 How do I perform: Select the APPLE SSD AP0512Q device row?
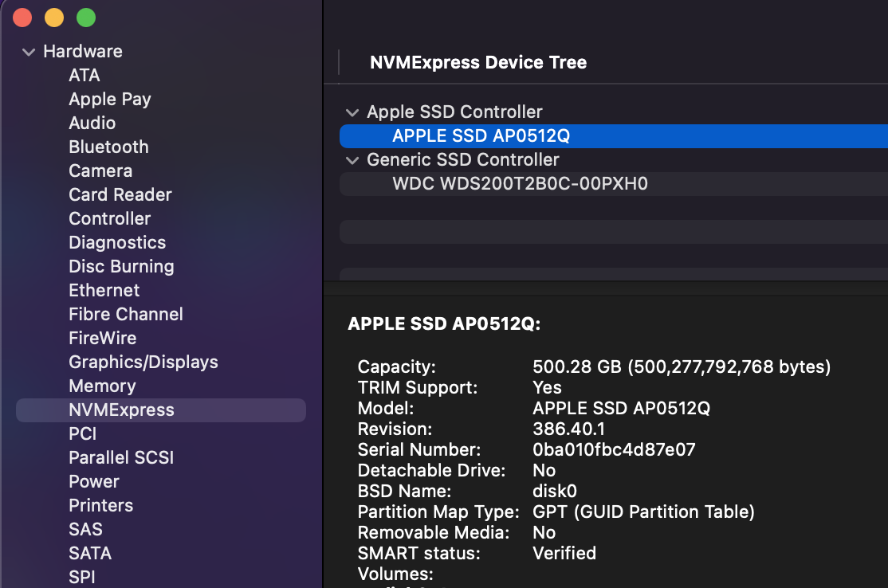click(614, 136)
